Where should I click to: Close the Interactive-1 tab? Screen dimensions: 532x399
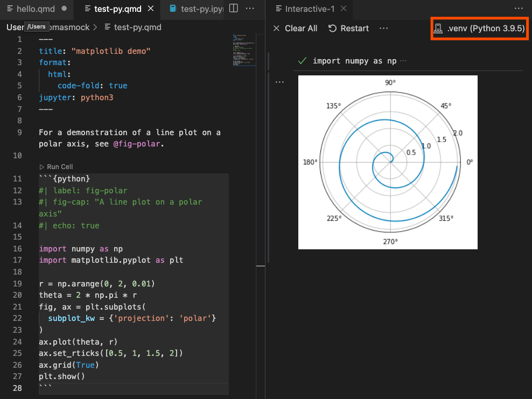(x=344, y=9)
